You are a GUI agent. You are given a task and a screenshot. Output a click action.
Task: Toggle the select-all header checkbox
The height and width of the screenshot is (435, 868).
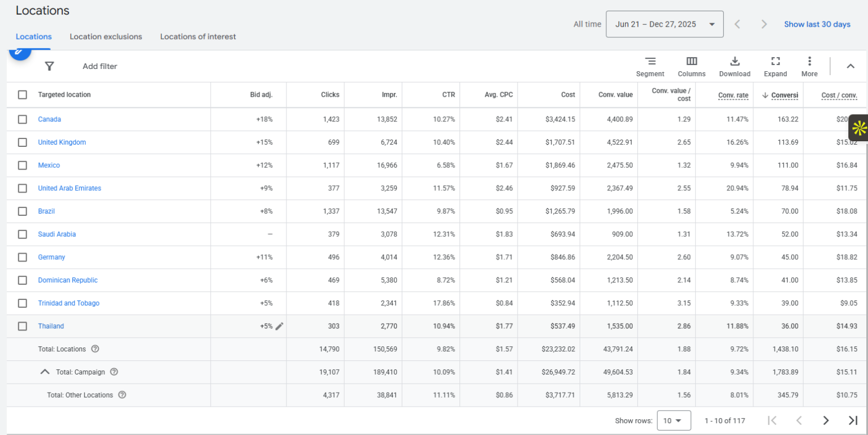click(x=23, y=95)
